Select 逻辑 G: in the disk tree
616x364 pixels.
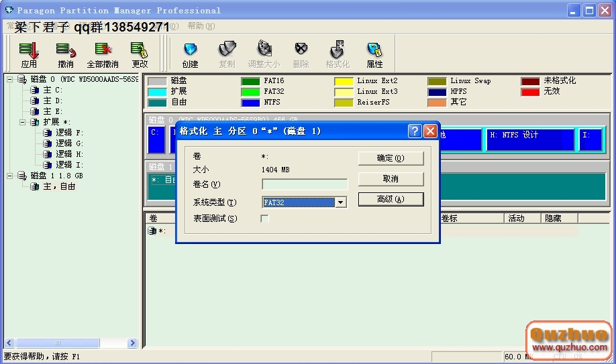[69, 143]
